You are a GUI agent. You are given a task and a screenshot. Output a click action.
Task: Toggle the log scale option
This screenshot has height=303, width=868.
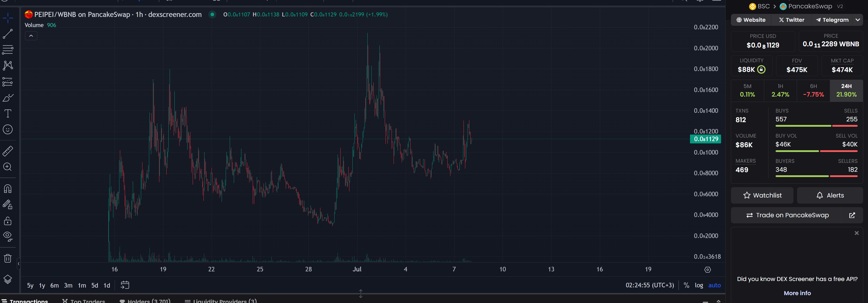tap(699, 285)
